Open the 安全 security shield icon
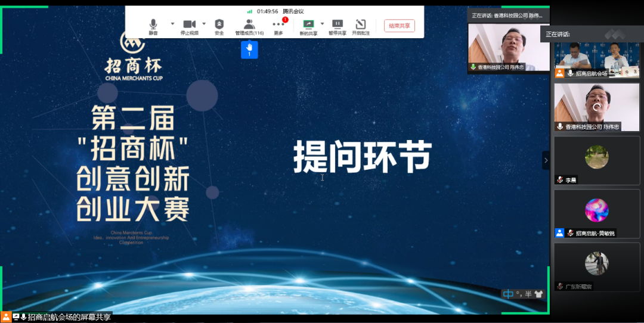644x323 pixels. coord(219,27)
